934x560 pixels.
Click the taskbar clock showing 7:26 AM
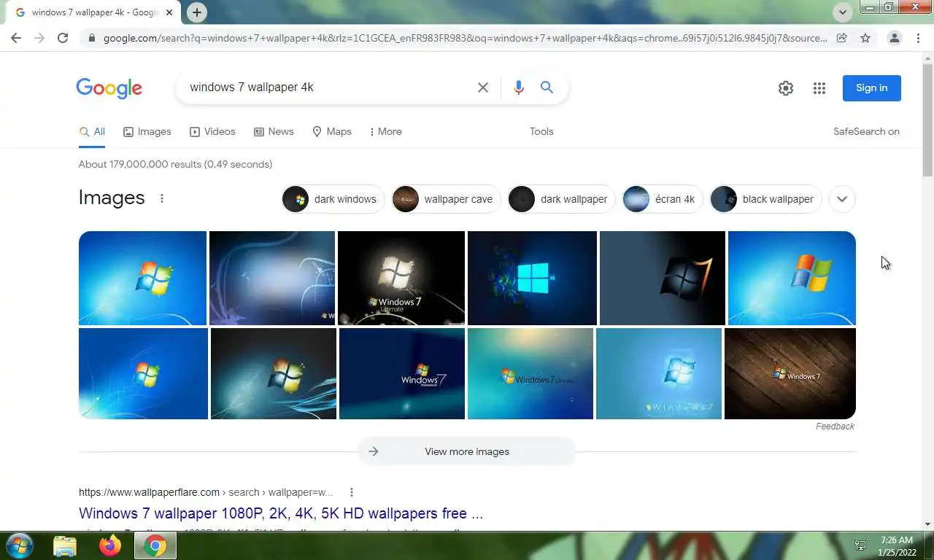(897, 546)
